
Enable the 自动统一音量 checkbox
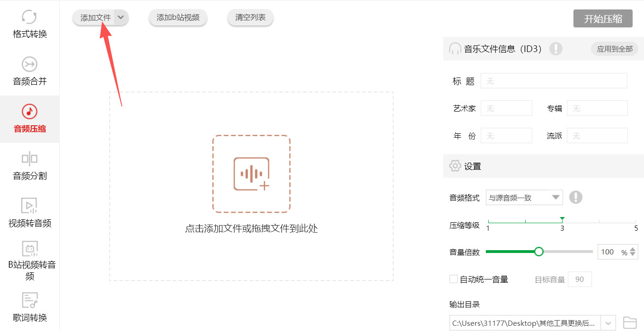453,279
